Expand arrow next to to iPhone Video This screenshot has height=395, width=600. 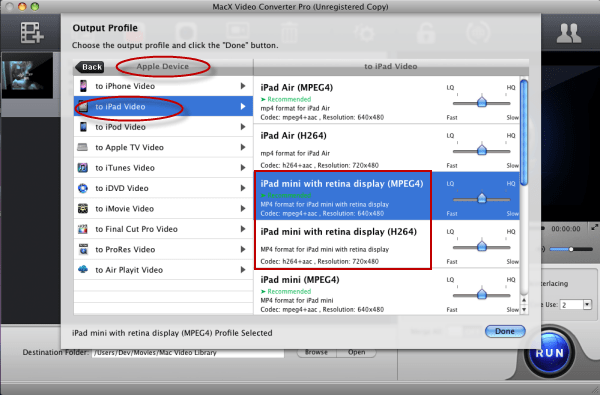coord(243,86)
